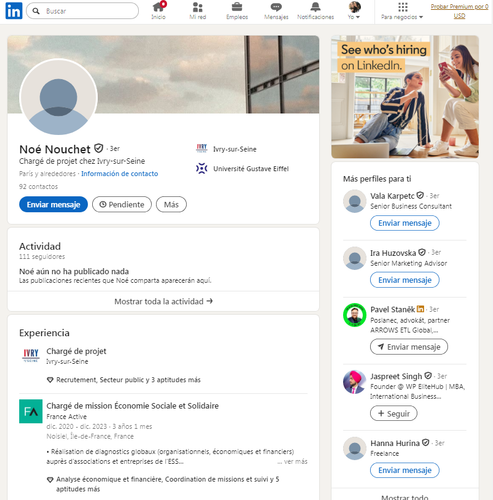Click Enviar mensaje on Noé's profile
Viewport: 493px width, 500px height.
pos(53,204)
